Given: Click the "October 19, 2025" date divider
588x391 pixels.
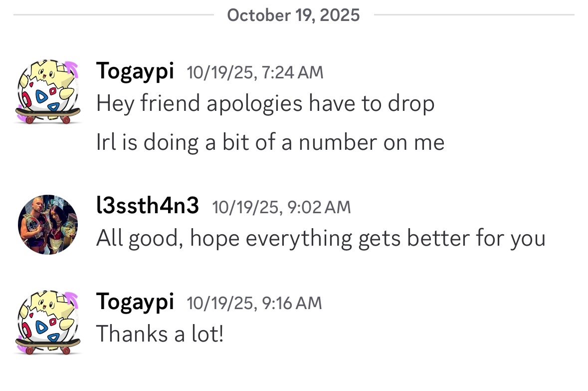Looking at the screenshot, I should pos(293,15).
